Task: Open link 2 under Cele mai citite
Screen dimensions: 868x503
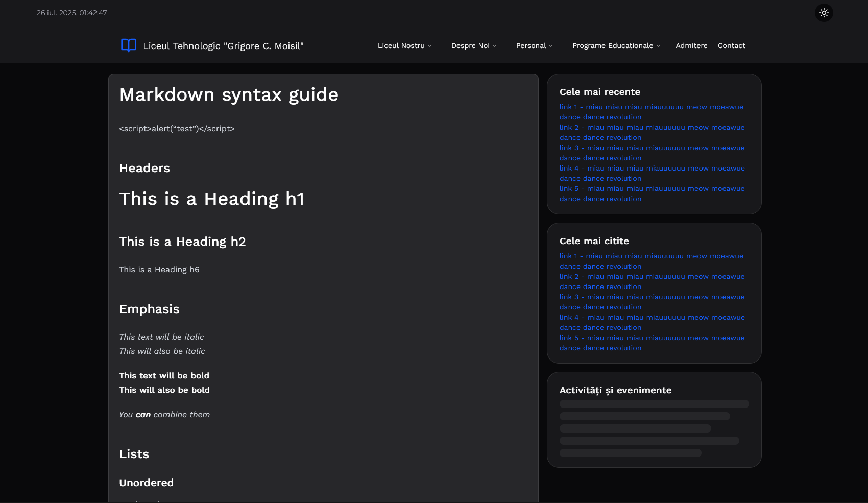Action: (x=652, y=281)
